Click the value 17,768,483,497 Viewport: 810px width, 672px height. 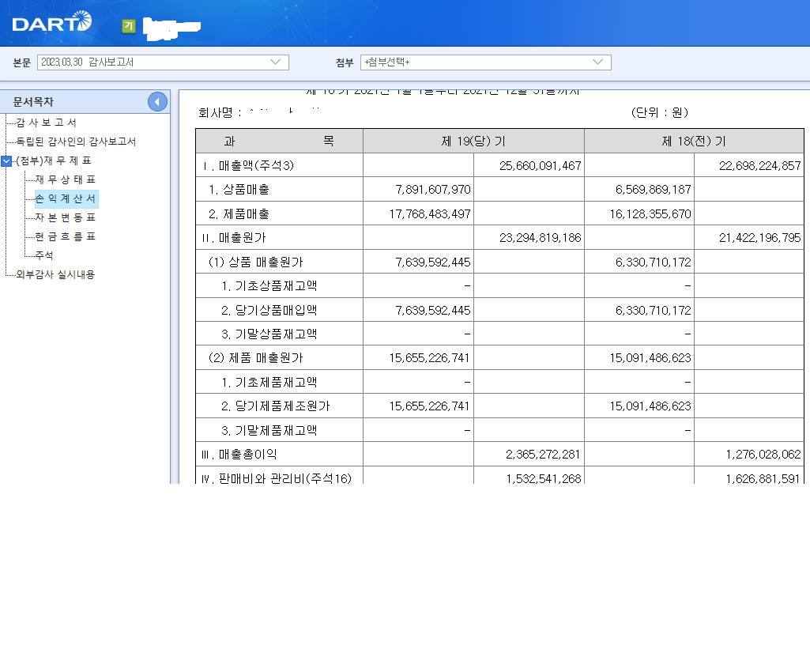point(430,214)
